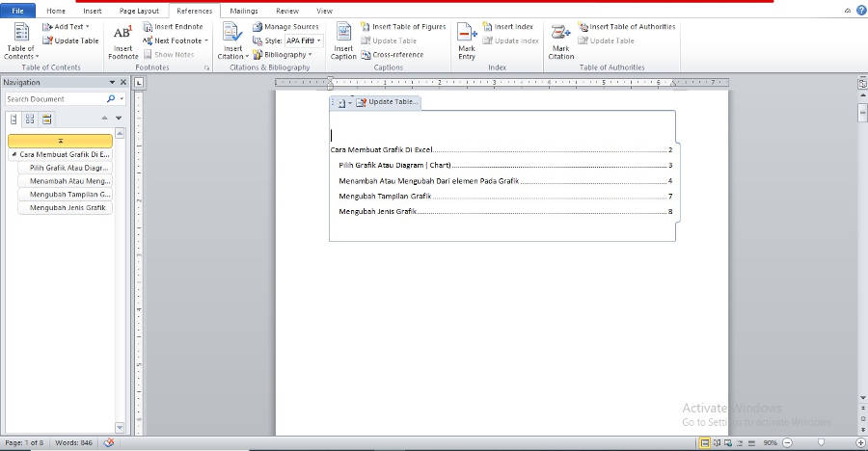Click the Mengubah Jenis Grafik contents entry
868x451 pixels.
click(x=505, y=211)
